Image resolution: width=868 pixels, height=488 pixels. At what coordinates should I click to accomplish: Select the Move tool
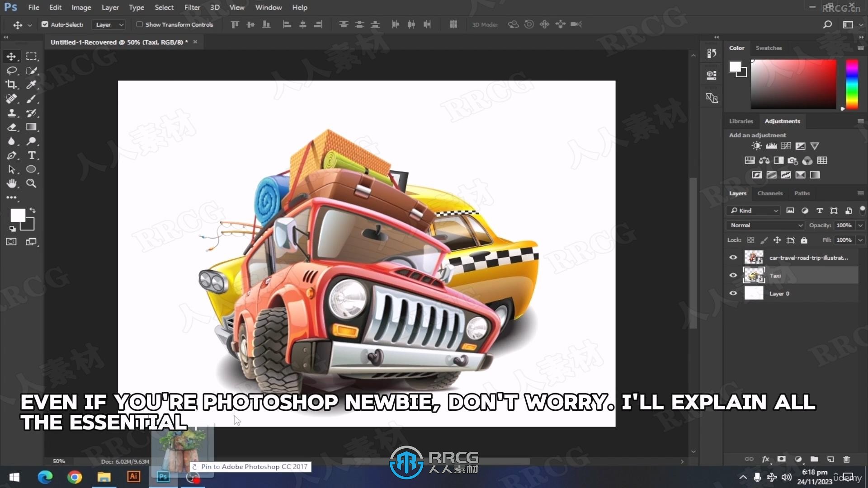(x=11, y=56)
